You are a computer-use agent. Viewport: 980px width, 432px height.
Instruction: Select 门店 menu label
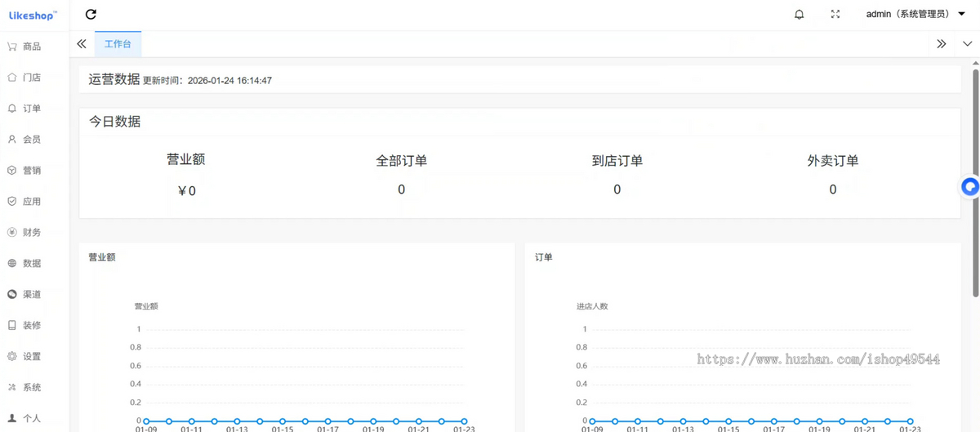[x=32, y=78]
